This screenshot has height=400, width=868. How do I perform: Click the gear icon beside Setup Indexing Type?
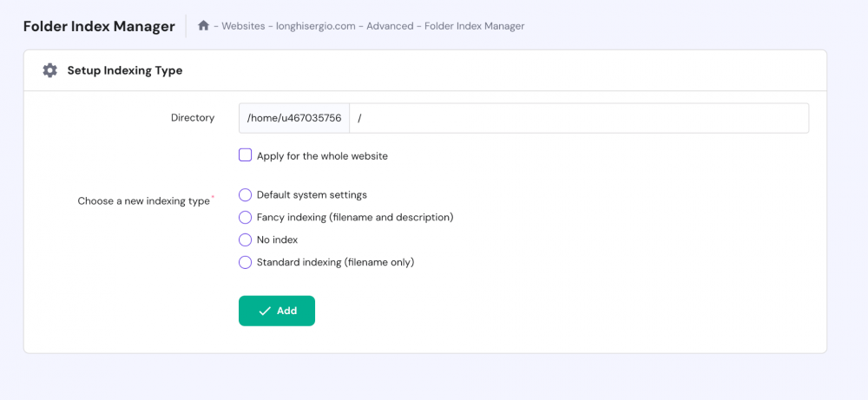[x=50, y=70]
